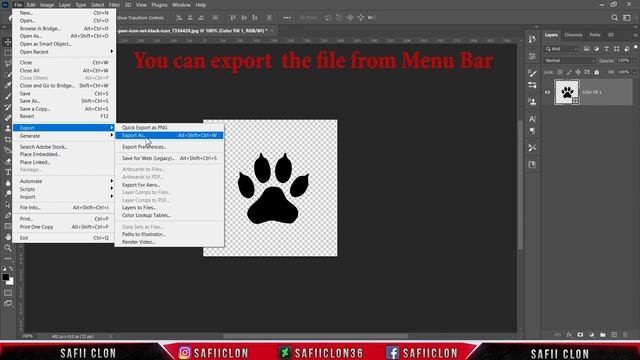This screenshot has width=640, height=360.
Task: Turn layer filtering on or off switch
Action: 636,48
